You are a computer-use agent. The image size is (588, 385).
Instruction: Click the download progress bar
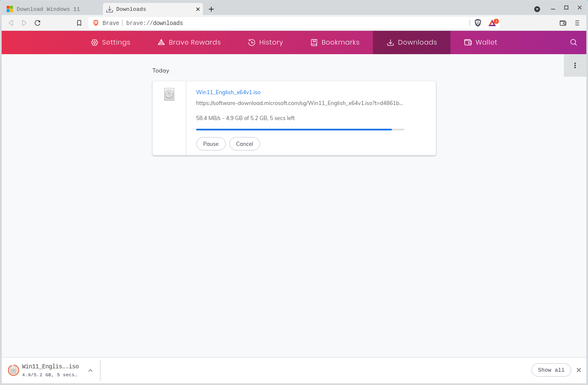point(300,130)
